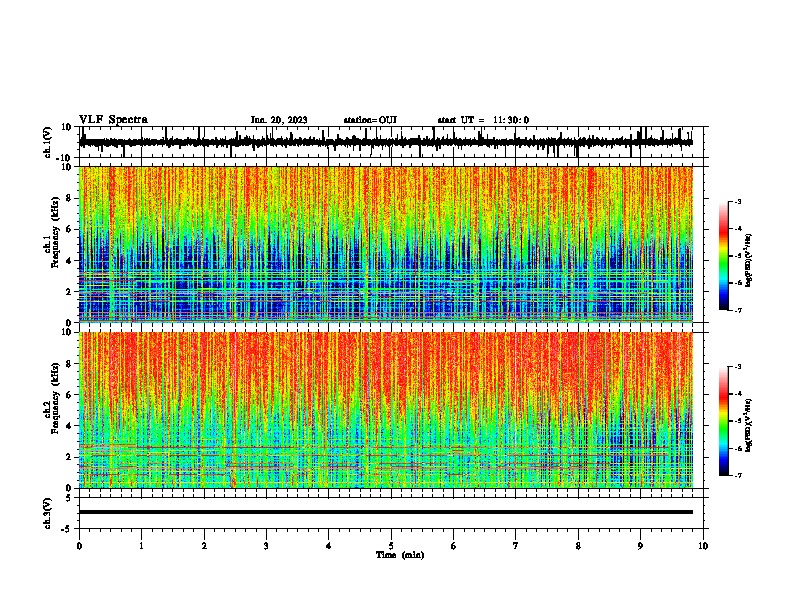Image resolution: width=792 pixels, height=612 pixels.
Task: Click inside the ch.2 spectrogram panel
Action: click(x=386, y=410)
